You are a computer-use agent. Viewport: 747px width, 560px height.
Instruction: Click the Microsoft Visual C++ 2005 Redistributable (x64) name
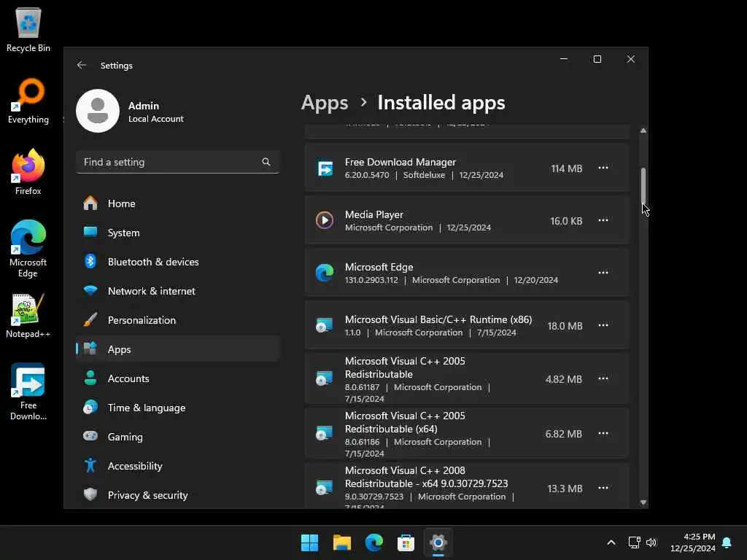[x=405, y=422]
